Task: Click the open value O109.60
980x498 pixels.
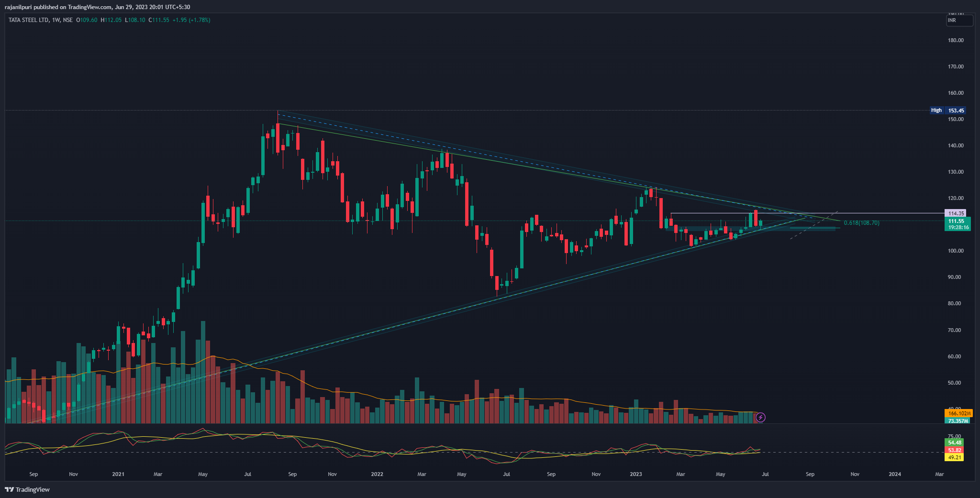Action: tap(87, 20)
